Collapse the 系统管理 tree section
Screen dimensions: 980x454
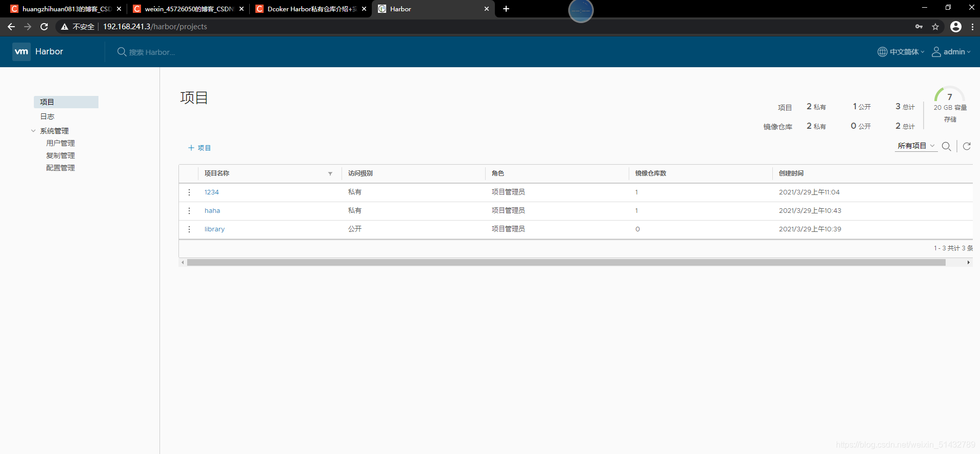click(x=33, y=131)
